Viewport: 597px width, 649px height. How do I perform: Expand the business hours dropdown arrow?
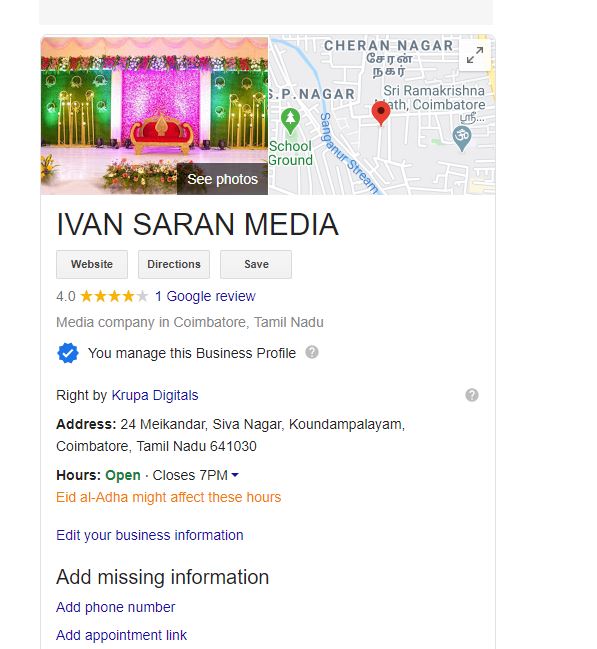[x=235, y=475]
